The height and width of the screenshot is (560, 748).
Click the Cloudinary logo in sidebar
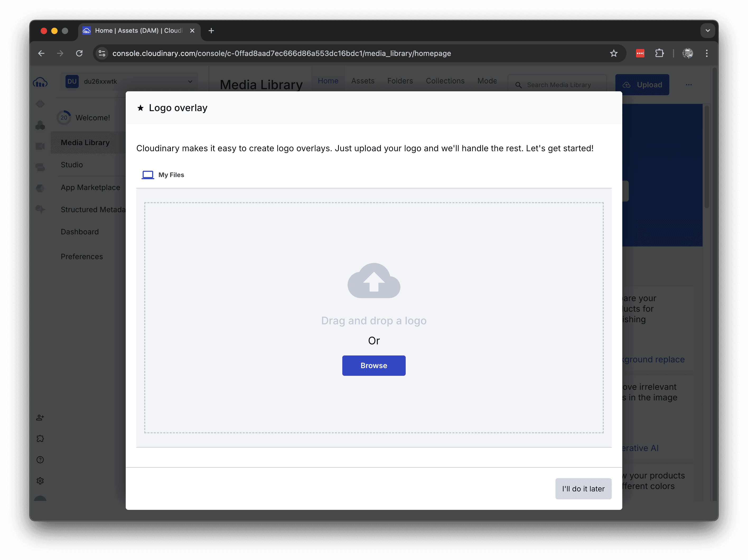(40, 82)
